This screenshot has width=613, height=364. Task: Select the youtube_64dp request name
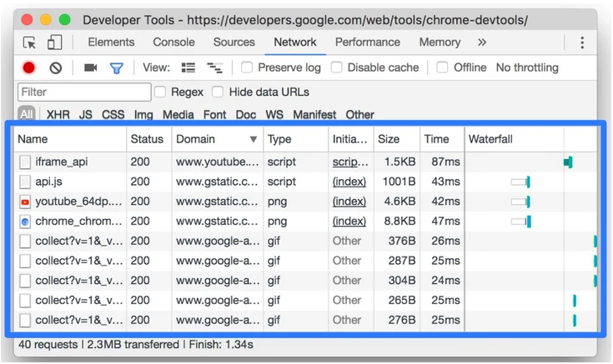point(78,202)
